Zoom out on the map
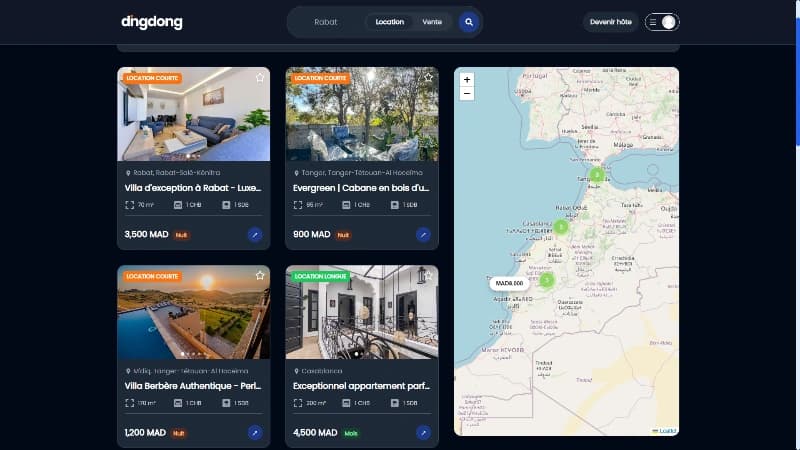 pos(467,93)
